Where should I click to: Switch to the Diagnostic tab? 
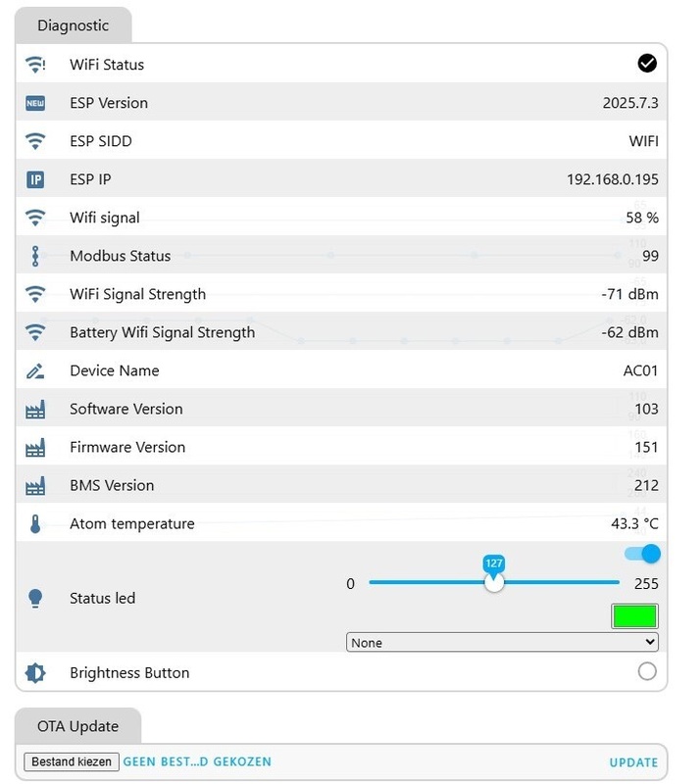(x=73, y=25)
